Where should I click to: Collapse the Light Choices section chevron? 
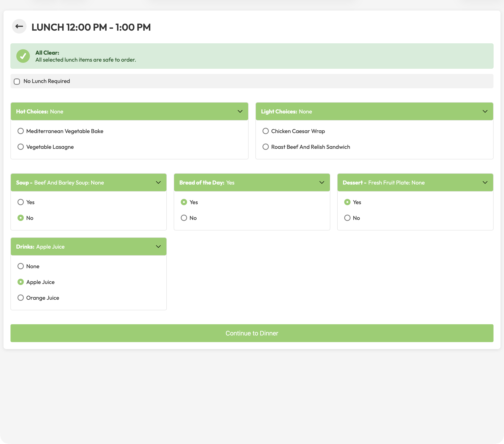(x=485, y=112)
